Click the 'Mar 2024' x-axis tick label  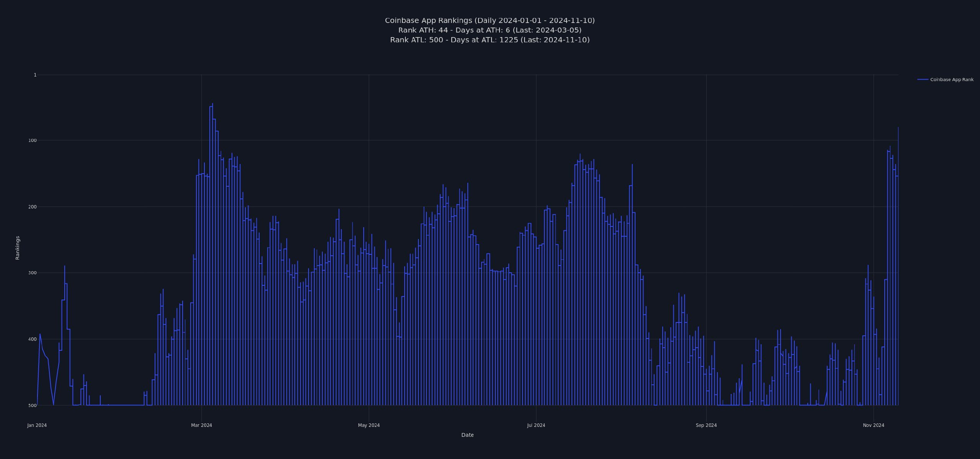(201, 425)
